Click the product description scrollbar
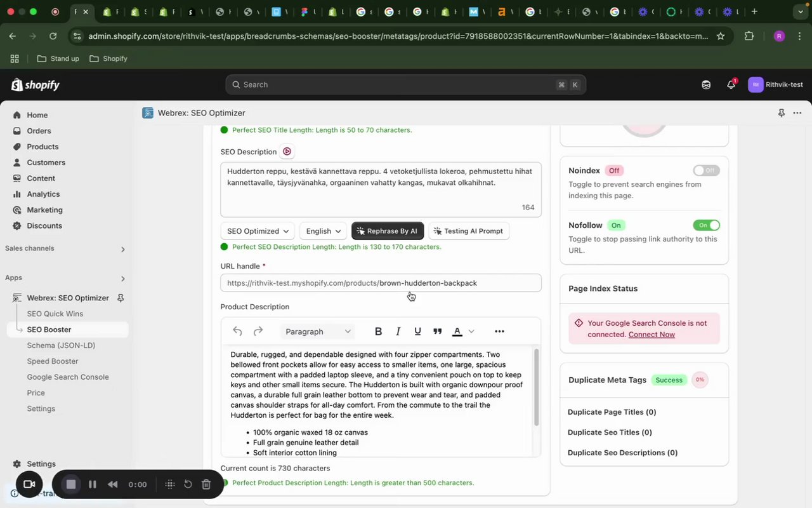This screenshot has width=812, height=508. 537,387
